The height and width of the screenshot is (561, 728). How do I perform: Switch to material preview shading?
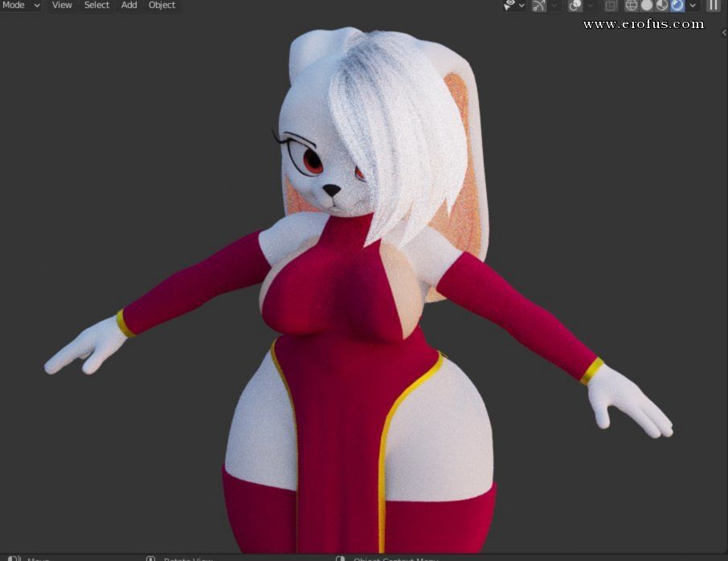pos(662,6)
